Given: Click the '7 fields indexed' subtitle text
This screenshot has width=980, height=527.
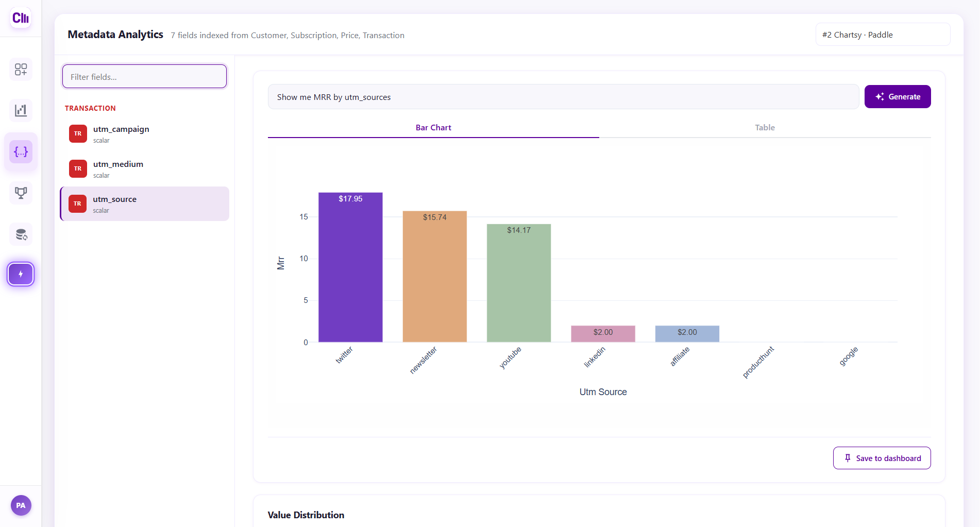Looking at the screenshot, I should tap(288, 36).
